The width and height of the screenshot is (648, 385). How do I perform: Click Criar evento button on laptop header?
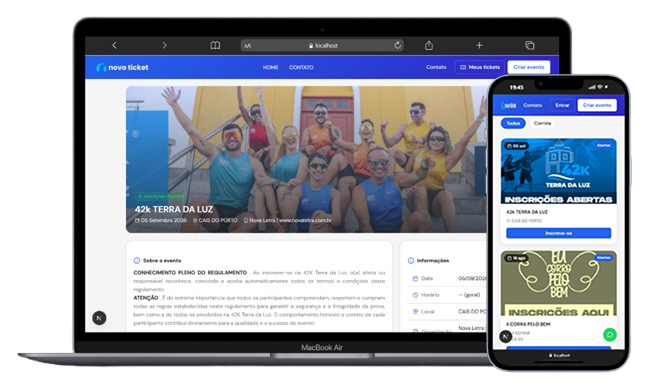point(529,67)
